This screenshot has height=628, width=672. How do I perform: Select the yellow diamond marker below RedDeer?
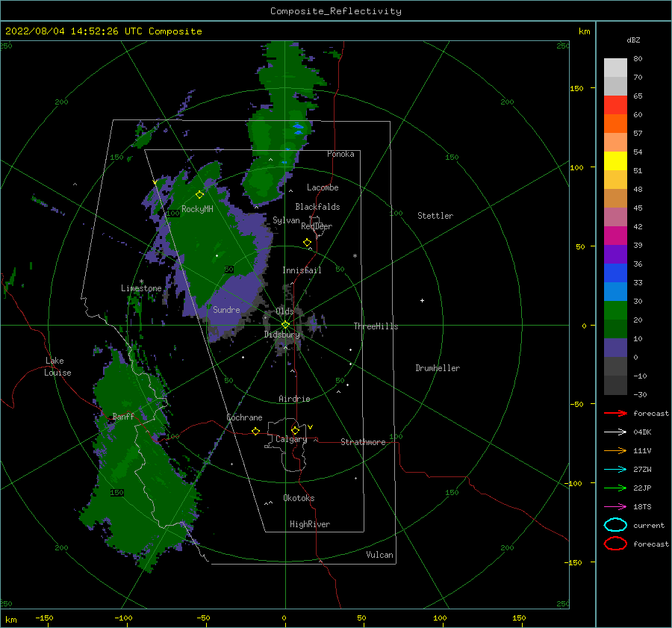pos(307,243)
